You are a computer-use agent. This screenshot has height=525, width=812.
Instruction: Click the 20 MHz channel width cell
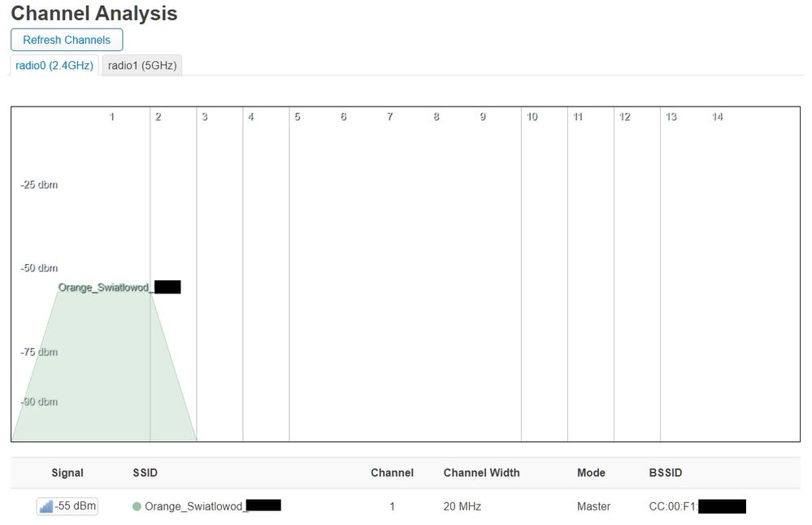462,506
